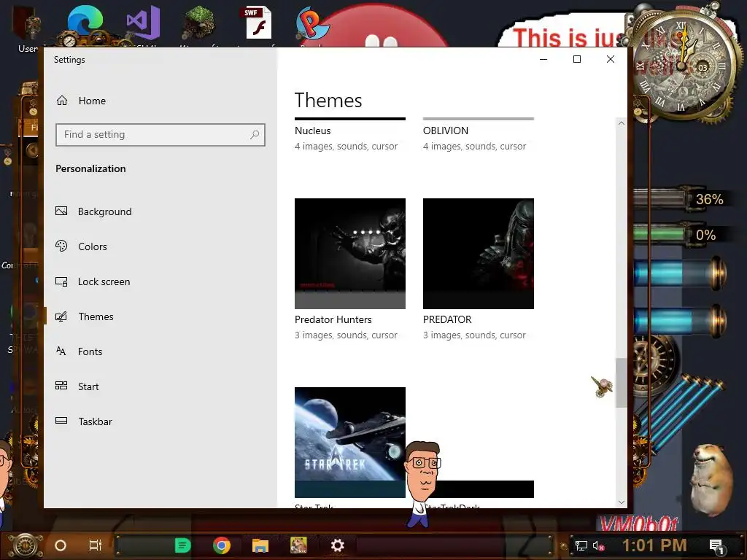This screenshot has height=560, width=747.
Task: Click the network icon in system tray
Action: (x=581, y=545)
